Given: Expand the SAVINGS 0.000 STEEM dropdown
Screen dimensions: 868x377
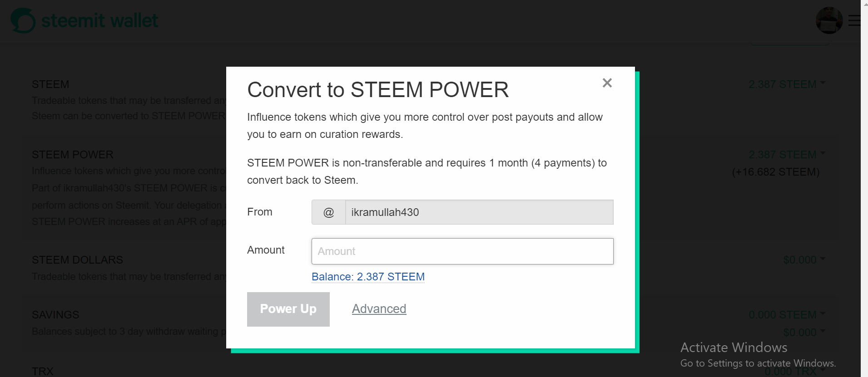Looking at the screenshot, I should click(x=787, y=315).
